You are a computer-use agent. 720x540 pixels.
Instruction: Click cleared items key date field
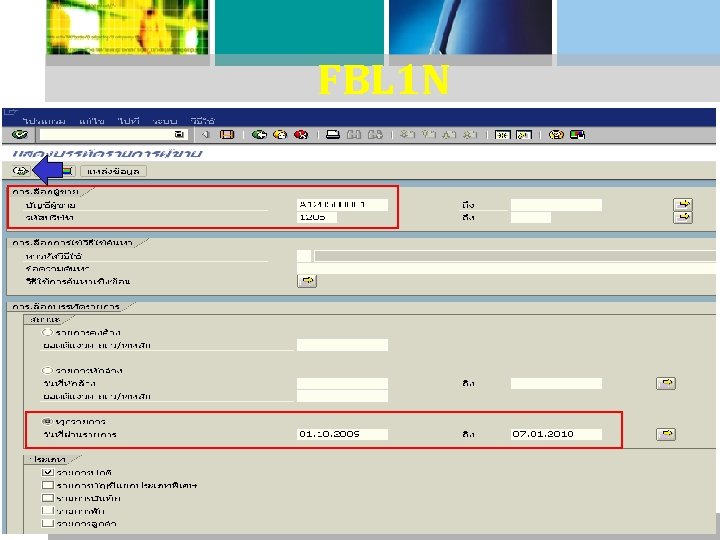(342, 396)
